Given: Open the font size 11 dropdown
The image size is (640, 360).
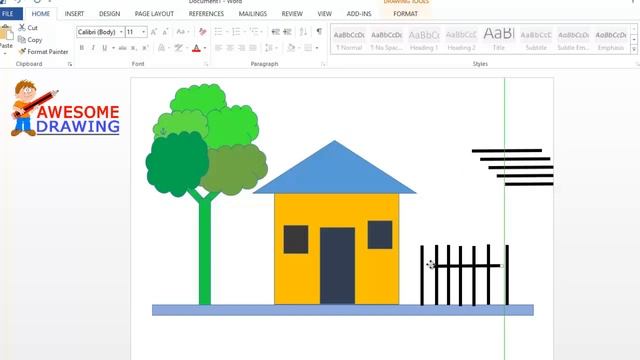Looking at the screenshot, I should point(144,32).
